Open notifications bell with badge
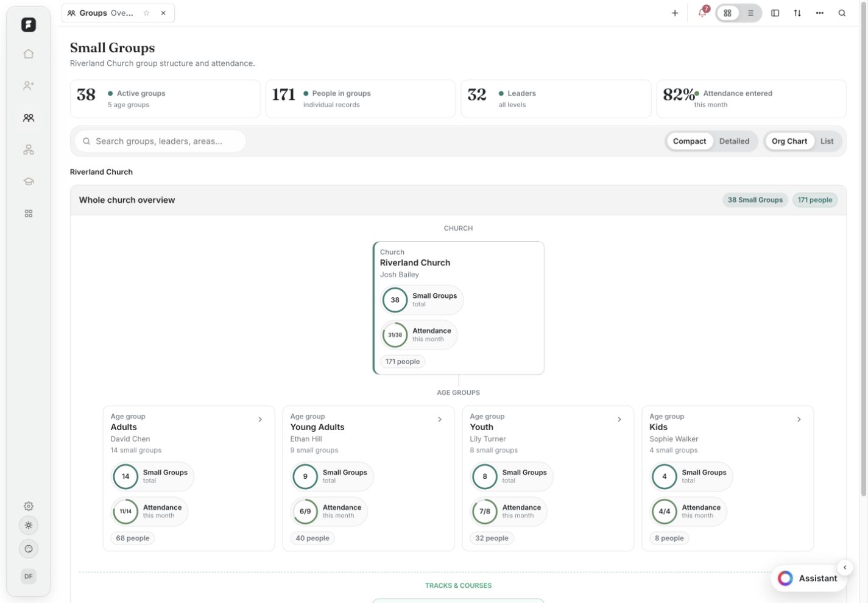This screenshot has height=603, width=868. 702,13
